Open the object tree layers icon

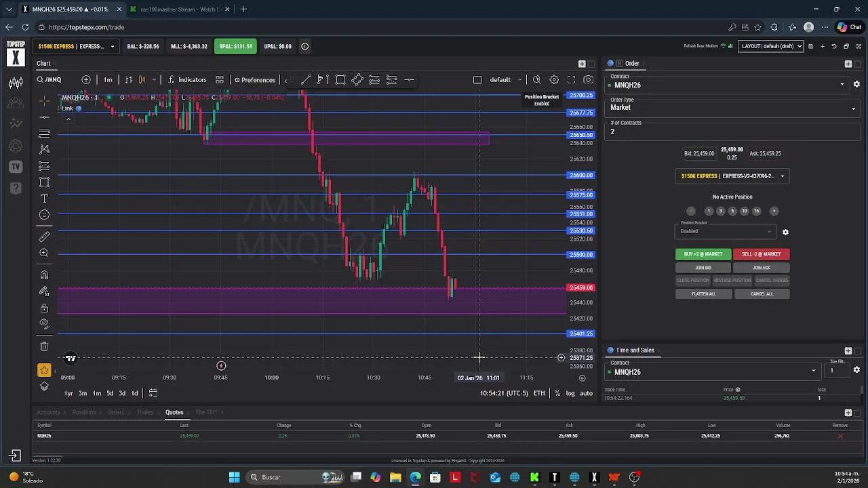click(44, 386)
